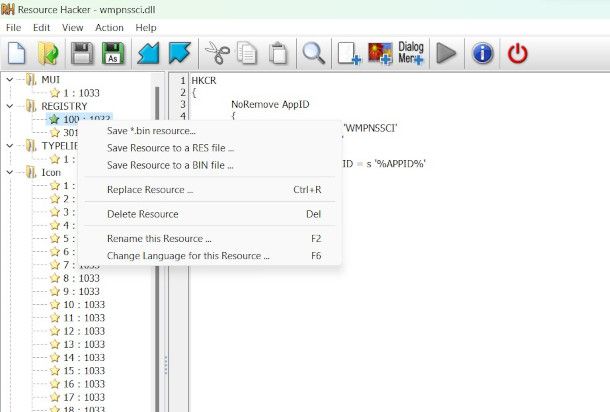Select the Icon folder in tree

click(31, 172)
